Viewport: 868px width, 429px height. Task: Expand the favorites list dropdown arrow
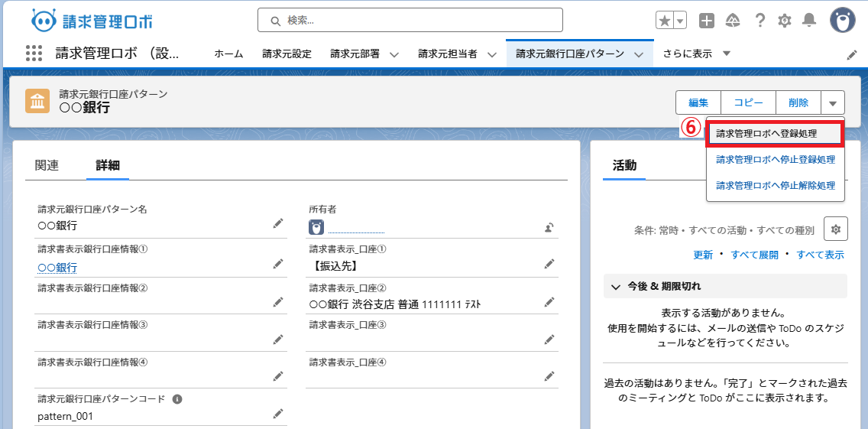click(680, 21)
